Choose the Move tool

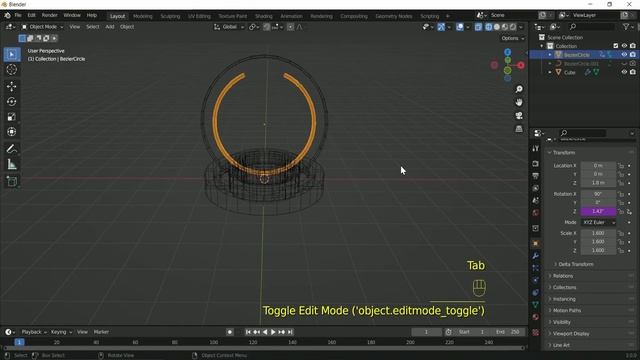click(12, 86)
